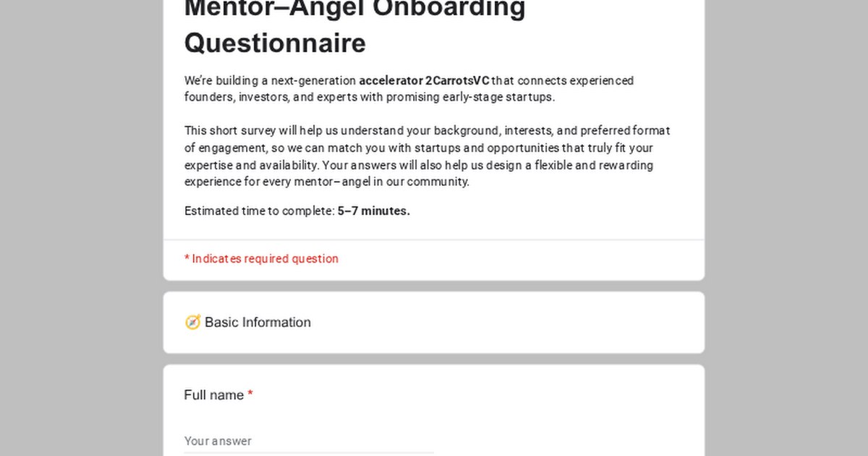
Task: Focus the Full name answer field
Action: pos(309,441)
